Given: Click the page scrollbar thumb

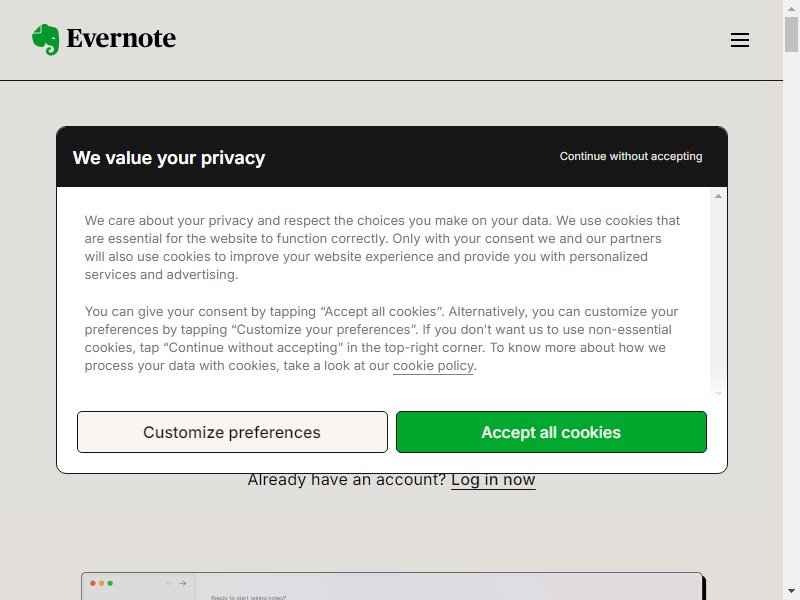Looking at the screenshot, I should [x=791, y=34].
